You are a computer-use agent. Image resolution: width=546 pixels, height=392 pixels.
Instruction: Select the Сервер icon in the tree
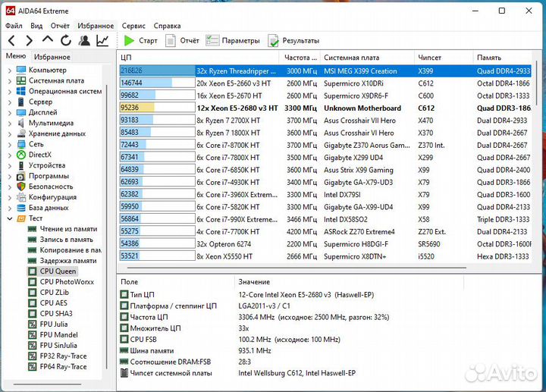click(x=21, y=102)
